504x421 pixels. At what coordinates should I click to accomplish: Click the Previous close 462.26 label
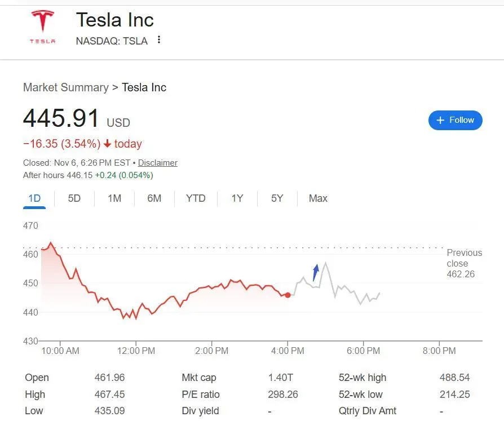[x=464, y=263]
